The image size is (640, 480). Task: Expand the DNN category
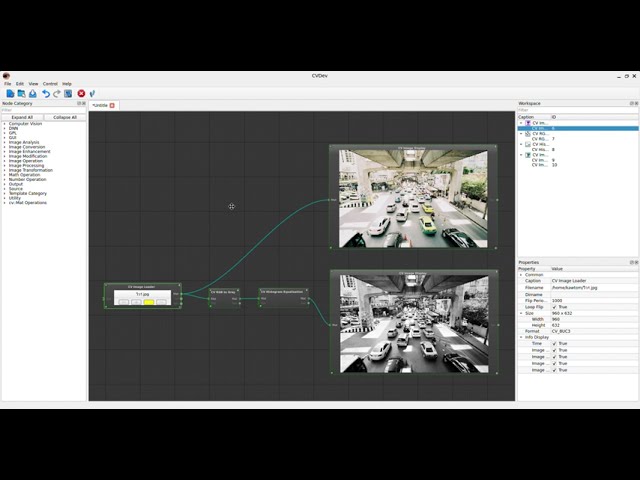point(5,128)
